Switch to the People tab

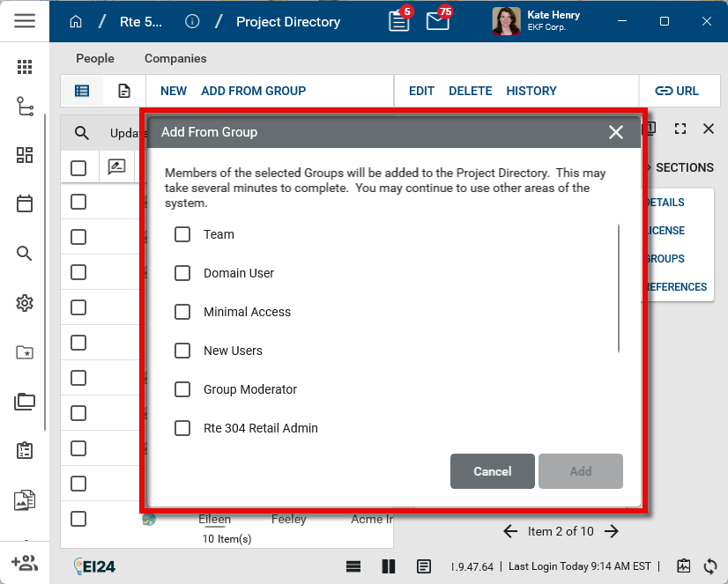(x=95, y=58)
